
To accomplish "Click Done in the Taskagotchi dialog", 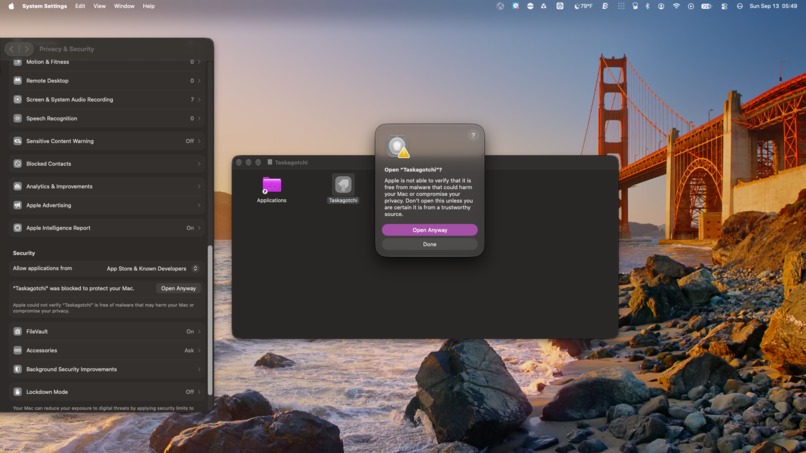I will pyautogui.click(x=430, y=244).
